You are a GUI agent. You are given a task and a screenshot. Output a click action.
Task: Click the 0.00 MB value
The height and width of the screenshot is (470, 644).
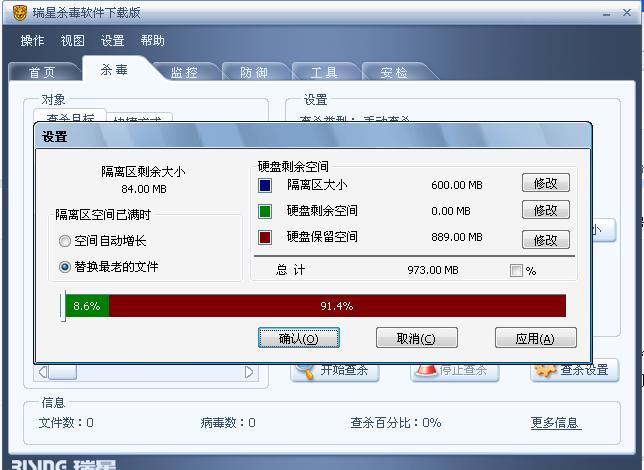click(x=451, y=211)
